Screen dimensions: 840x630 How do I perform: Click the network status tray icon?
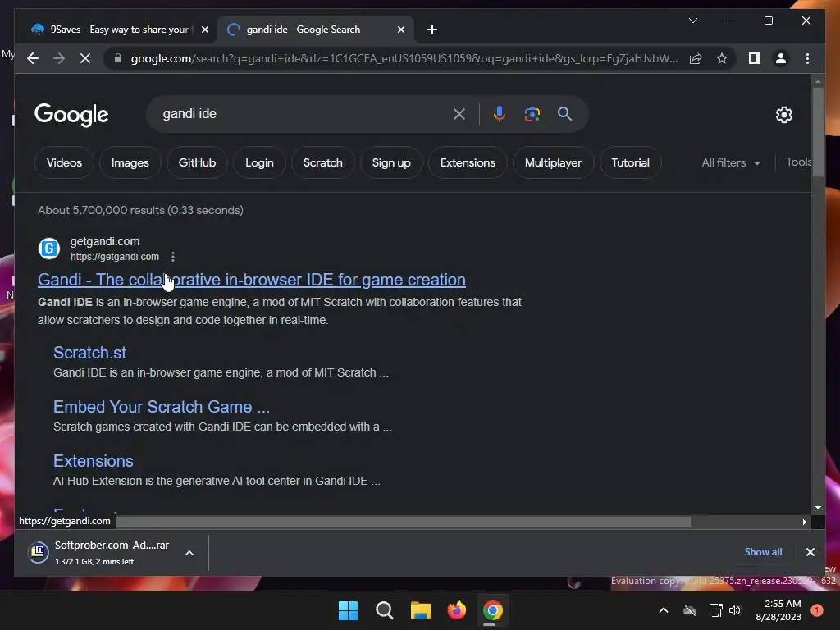pos(715,610)
